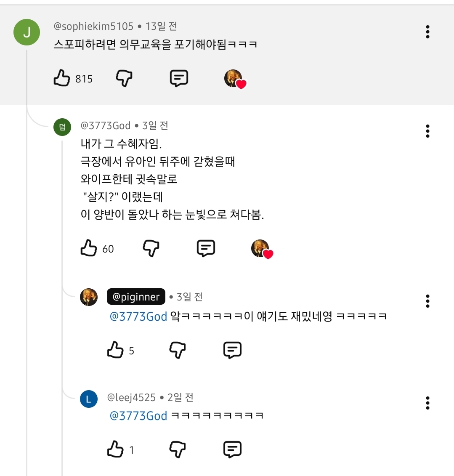Image resolution: width=454 pixels, height=476 pixels.
Task: View the @3773God channel avatar
Action: 62,127
